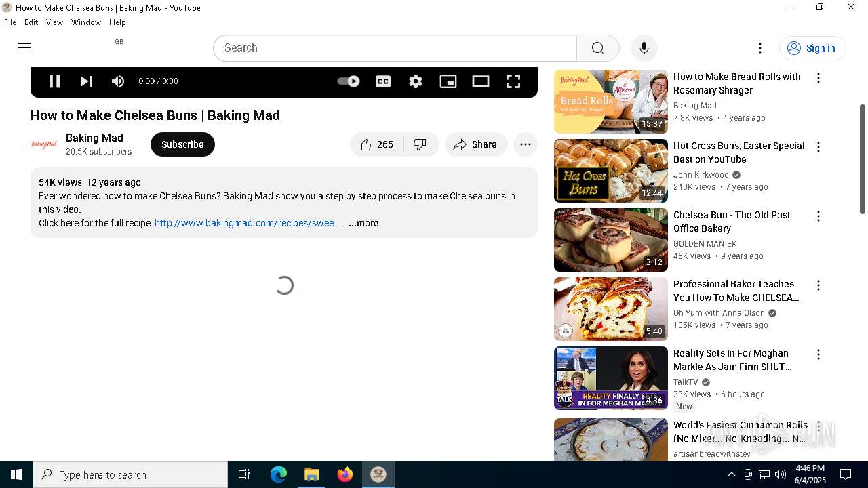868x488 pixels.
Task: Click GOLDEN MANIEK channel name
Action: coord(705,244)
